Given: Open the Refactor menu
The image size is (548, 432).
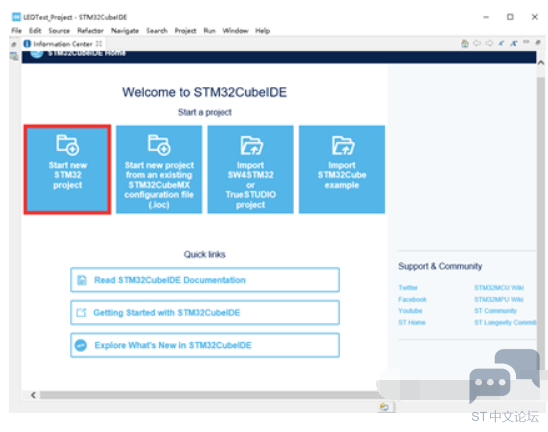Looking at the screenshot, I should pyautogui.click(x=90, y=31).
